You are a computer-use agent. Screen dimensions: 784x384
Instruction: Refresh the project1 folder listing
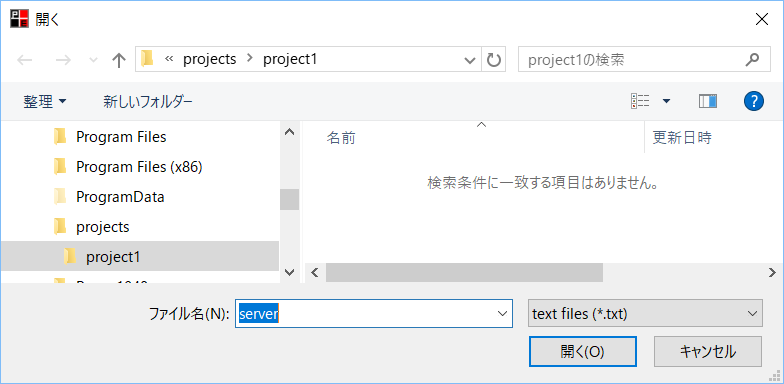(494, 60)
